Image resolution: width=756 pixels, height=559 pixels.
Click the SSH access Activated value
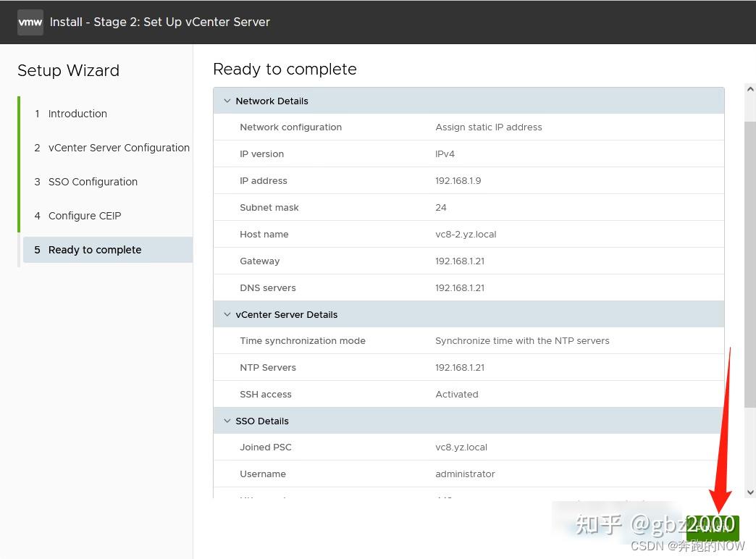[456, 395]
